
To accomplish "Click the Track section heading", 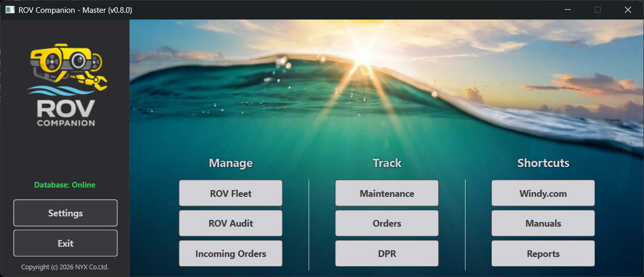I will pos(387,163).
